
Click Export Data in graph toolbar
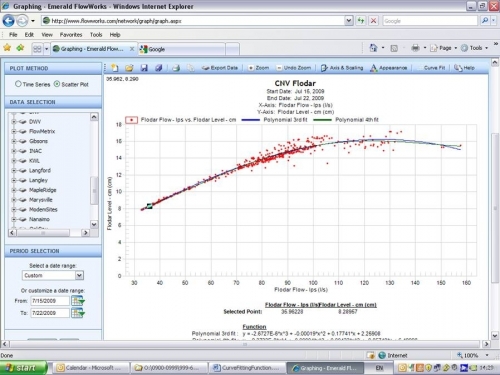[220, 68]
